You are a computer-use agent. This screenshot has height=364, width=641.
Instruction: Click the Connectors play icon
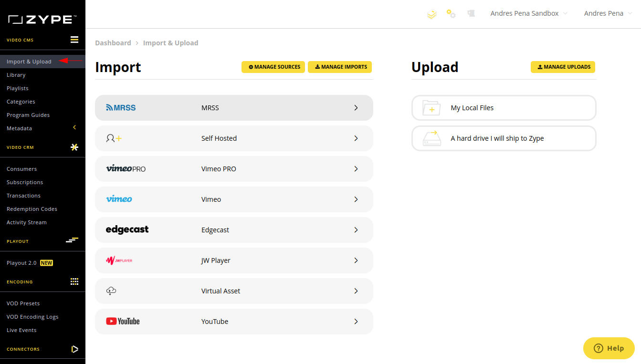tap(74, 349)
